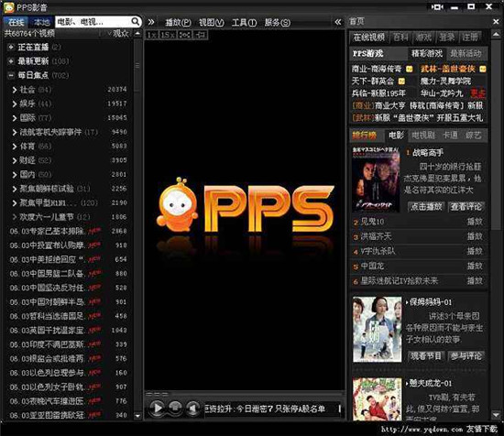
Task: Select 法航客机失踪事件 channel row
Action: click(69, 132)
